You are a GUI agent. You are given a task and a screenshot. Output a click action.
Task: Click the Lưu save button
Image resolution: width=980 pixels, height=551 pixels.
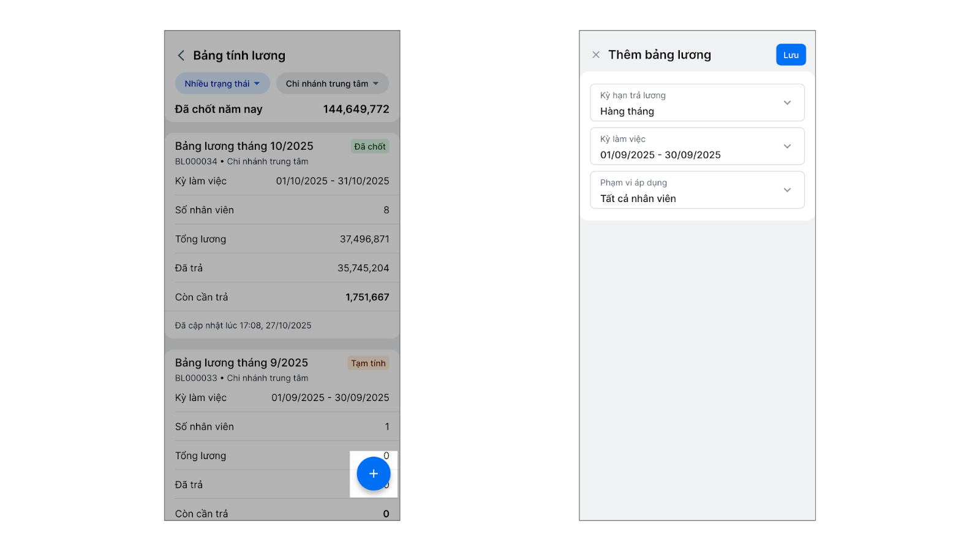(790, 55)
